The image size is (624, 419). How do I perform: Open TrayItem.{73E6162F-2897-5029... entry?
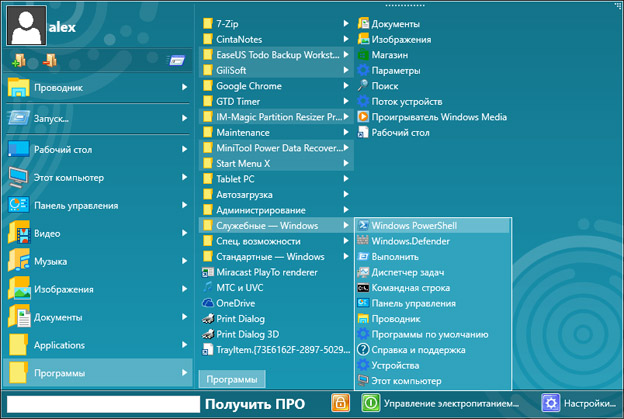(276, 350)
